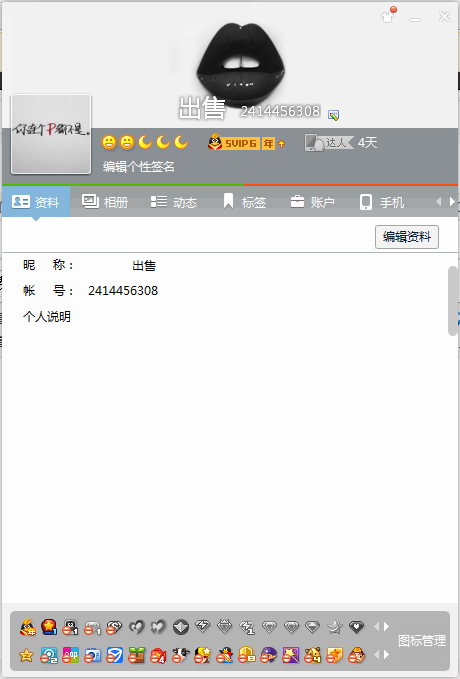Open the 账户 tab
The image size is (460, 679).
pyautogui.click(x=312, y=202)
